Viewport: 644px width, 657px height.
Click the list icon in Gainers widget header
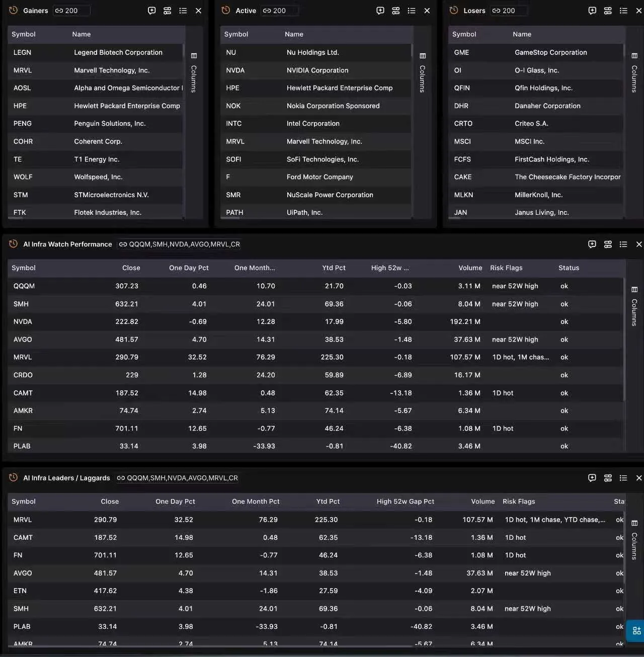[183, 11]
